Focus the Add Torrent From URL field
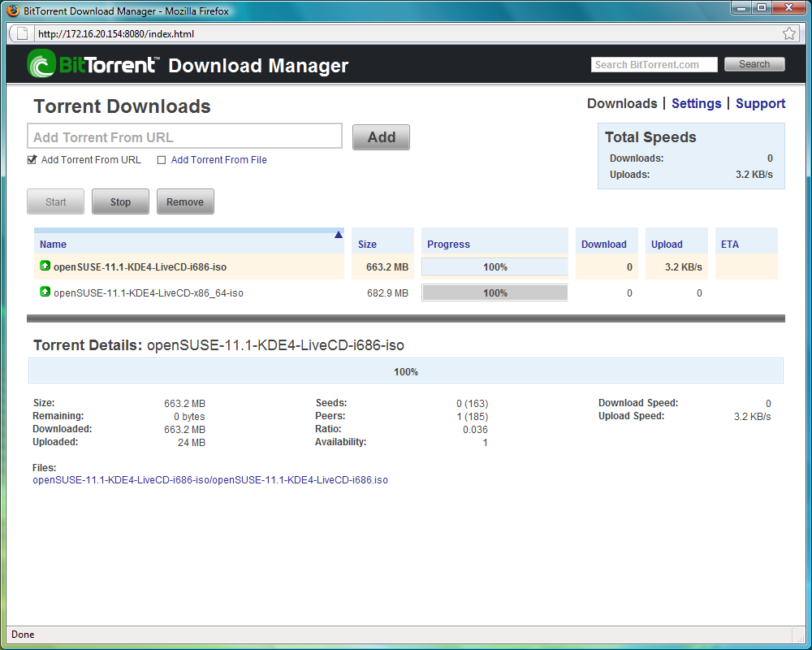 click(x=184, y=136)
